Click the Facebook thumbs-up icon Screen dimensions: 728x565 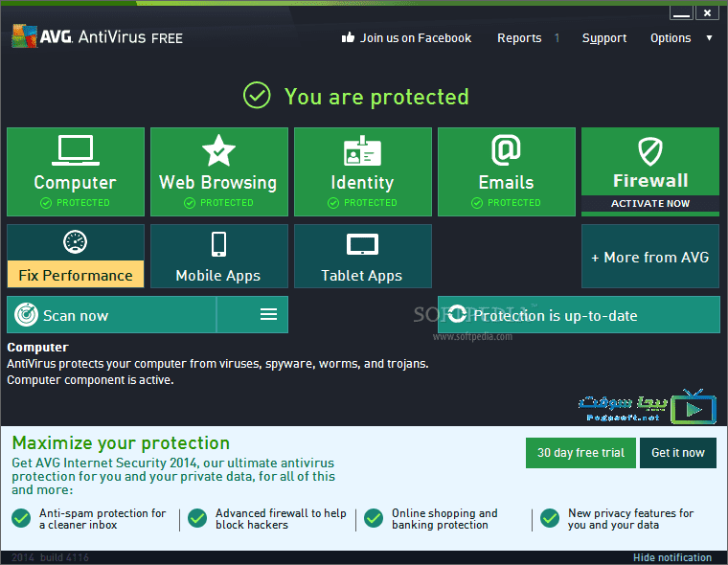[349, 37]
